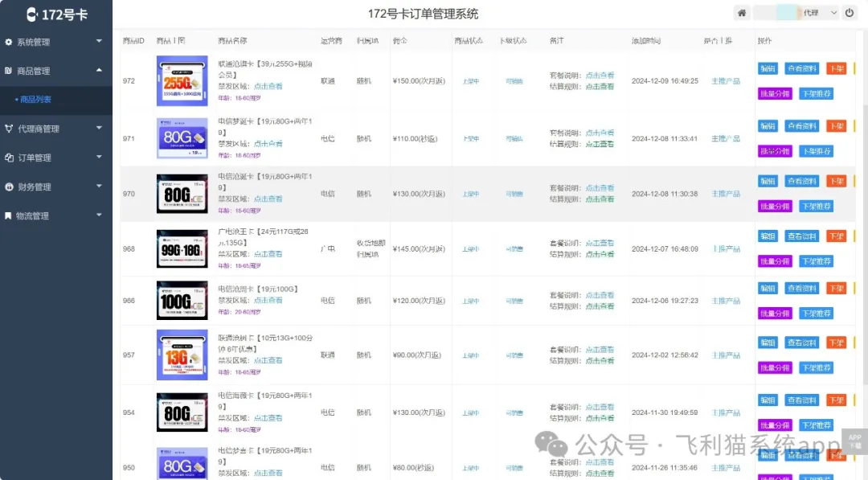Click the 代理商管理 sidebar icon
This screenshot has height=480, width=868.
(9, 129)
